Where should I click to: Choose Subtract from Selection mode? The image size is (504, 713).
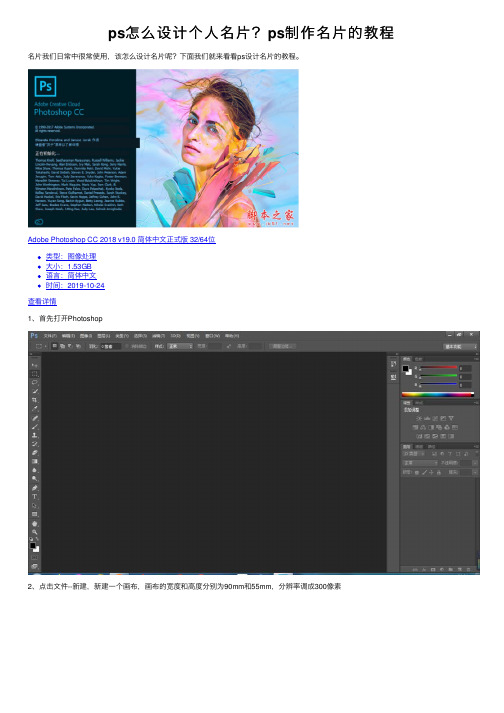70,346
